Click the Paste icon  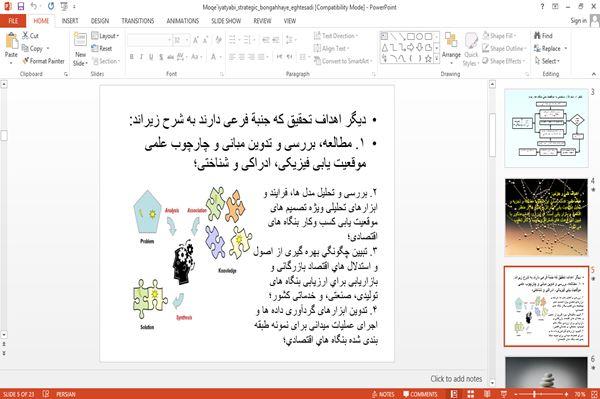click(11, 41)
